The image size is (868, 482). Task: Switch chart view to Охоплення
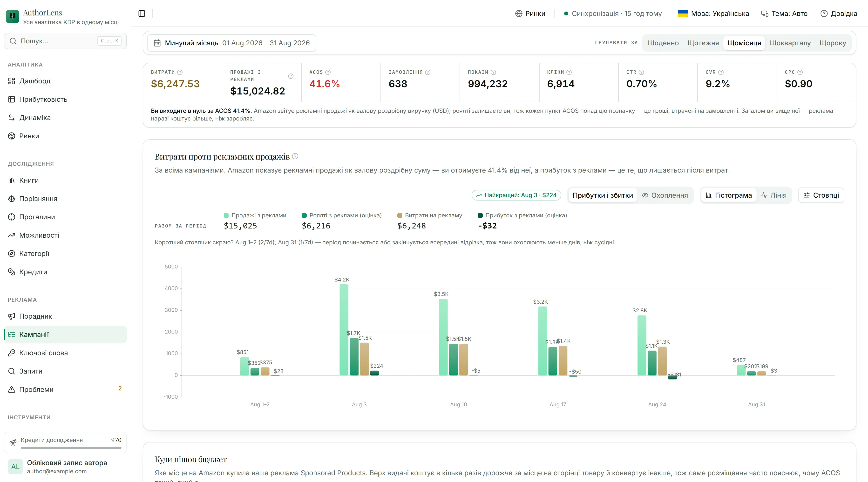pyautogui.click(x=665, y=195)
